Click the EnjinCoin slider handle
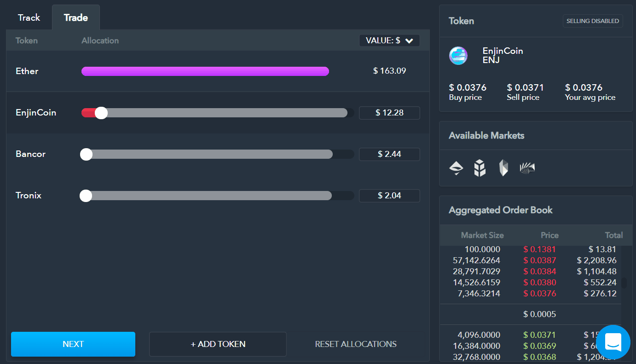 click(101, 113)
